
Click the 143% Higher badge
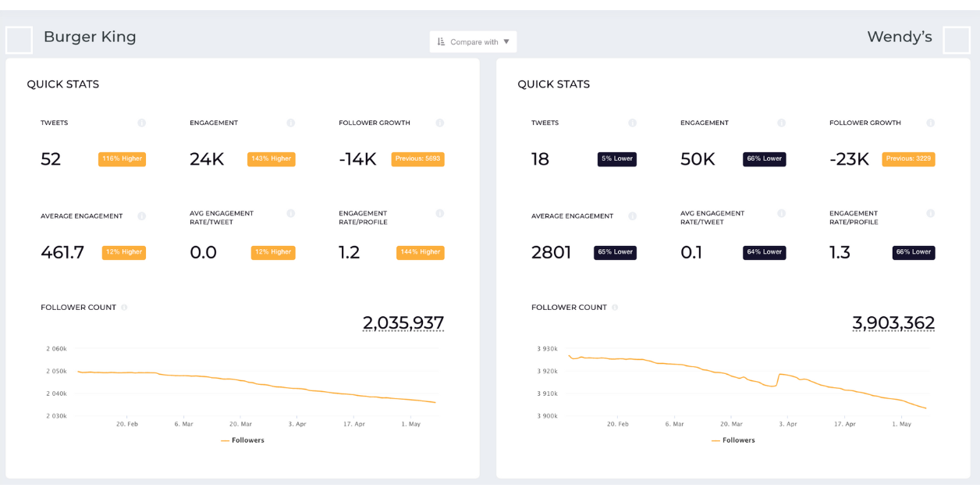272,159
